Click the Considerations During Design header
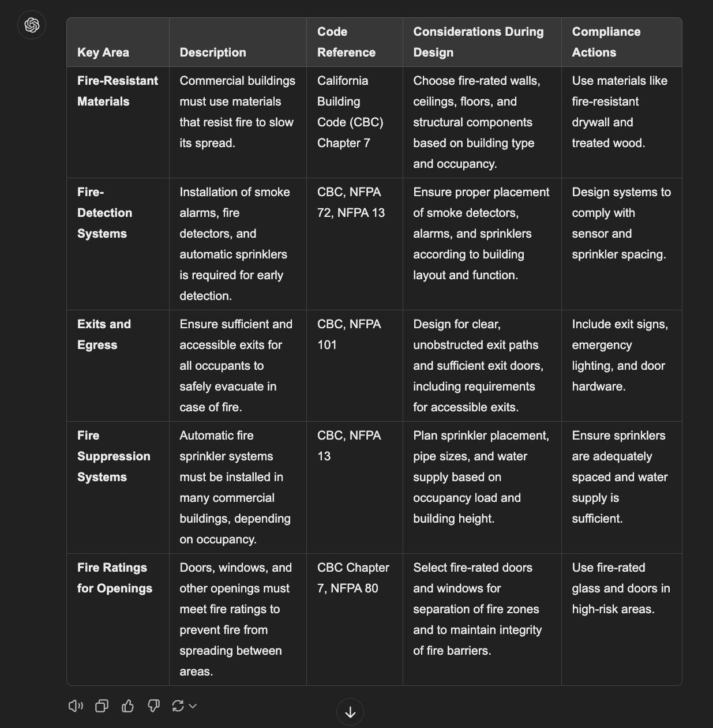713x728 pixels. 478,42
